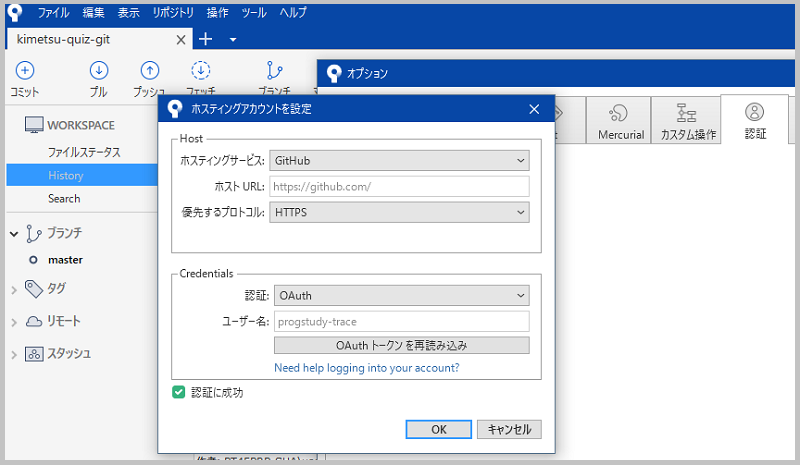Open the ファイル menu
This screenshot has height=465, width=800.
(53, 12)
